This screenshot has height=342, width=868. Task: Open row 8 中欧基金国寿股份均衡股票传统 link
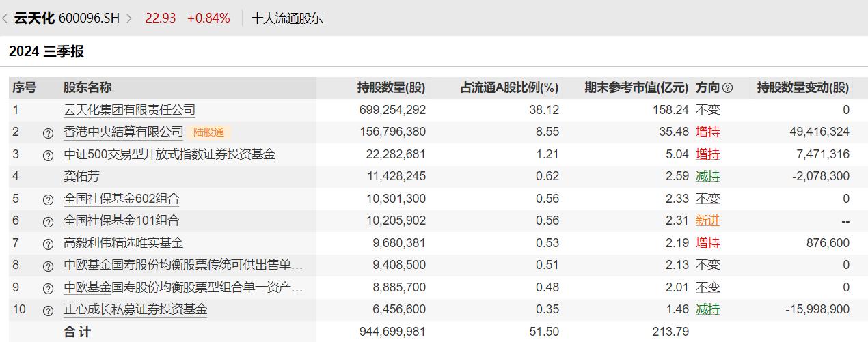(x=183, y=265)
